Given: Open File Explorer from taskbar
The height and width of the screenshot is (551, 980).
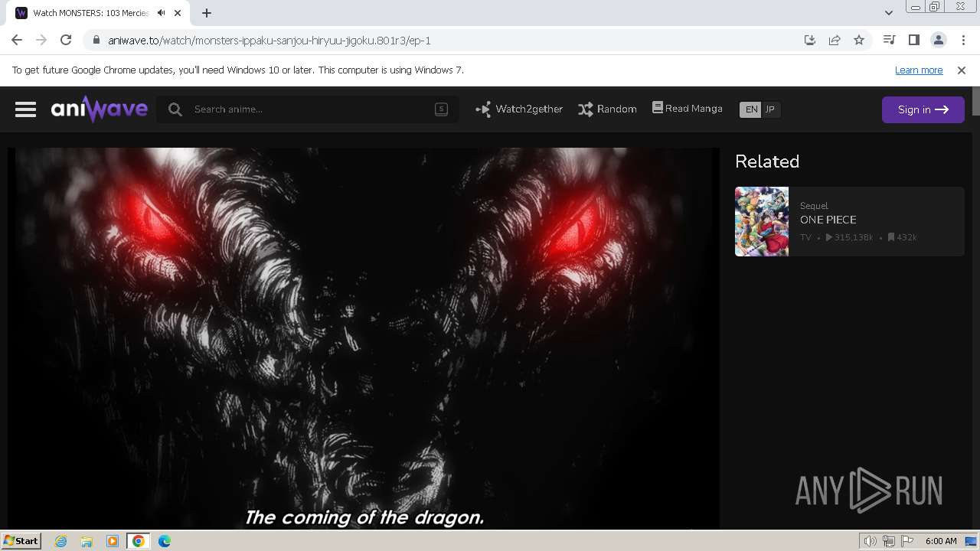Looking at the screenshot, I should pos(87,541).
